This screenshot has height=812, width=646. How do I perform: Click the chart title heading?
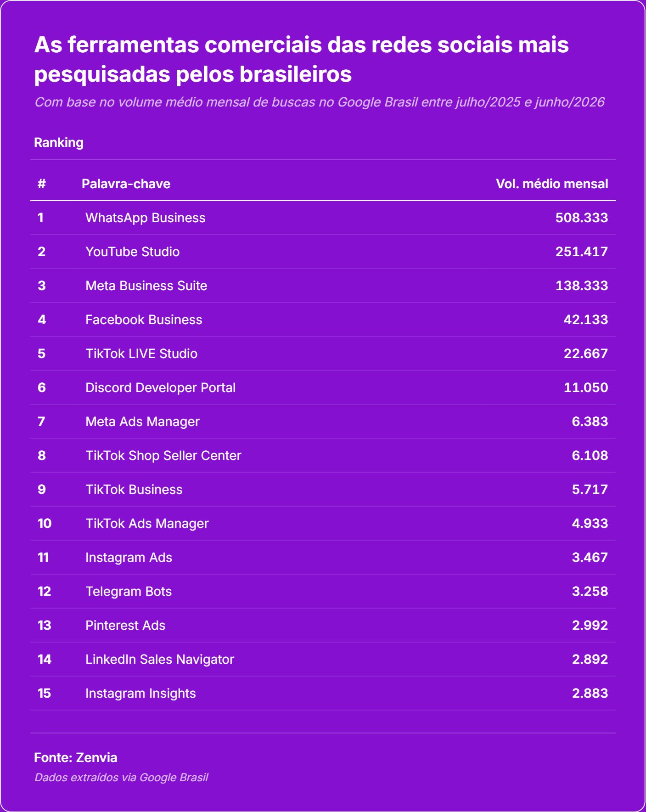pyautogui.click(x=302, y=60)
